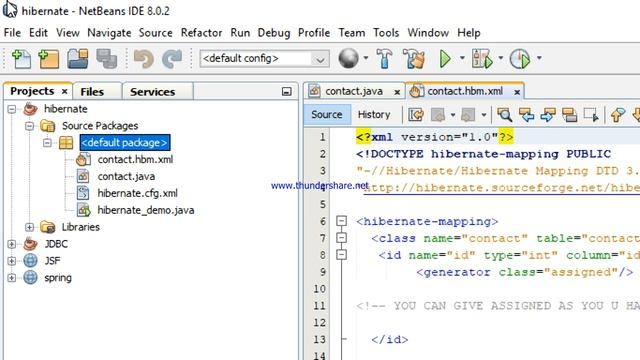The image size is (640, 360).
Task: Open the Debug menu
Action: [274, 33]
